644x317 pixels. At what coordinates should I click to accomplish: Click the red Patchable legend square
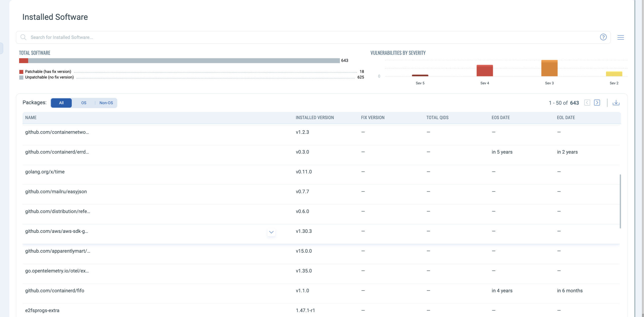[x=21, y=72]
